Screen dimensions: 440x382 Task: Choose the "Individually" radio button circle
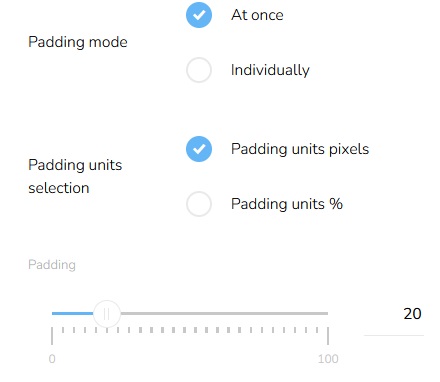pos(199,70)
